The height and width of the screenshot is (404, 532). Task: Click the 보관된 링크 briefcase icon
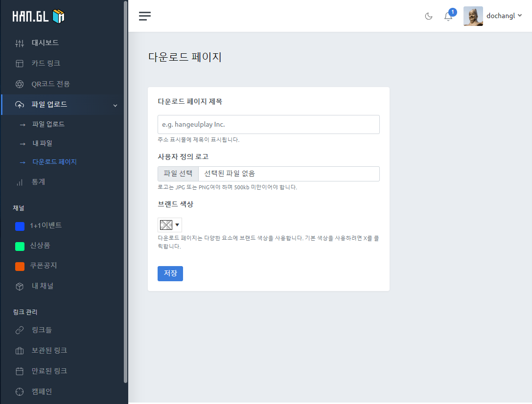(x=20, y=351)
